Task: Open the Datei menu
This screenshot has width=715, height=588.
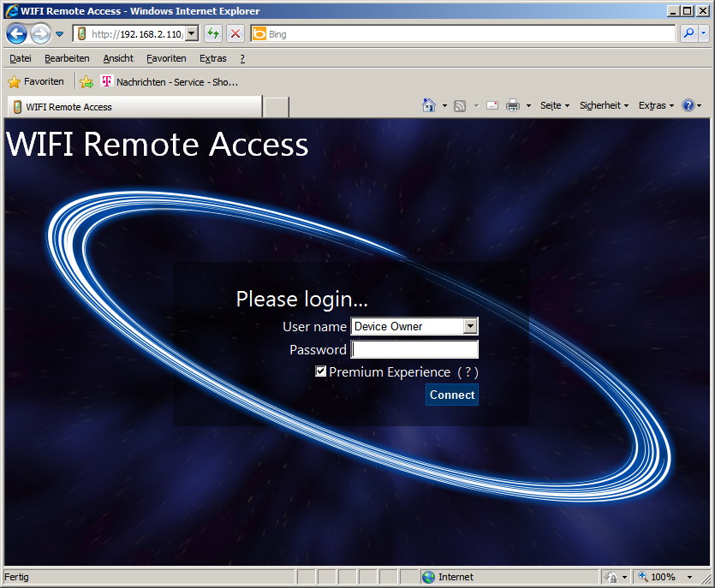Action: click(21, 58)
